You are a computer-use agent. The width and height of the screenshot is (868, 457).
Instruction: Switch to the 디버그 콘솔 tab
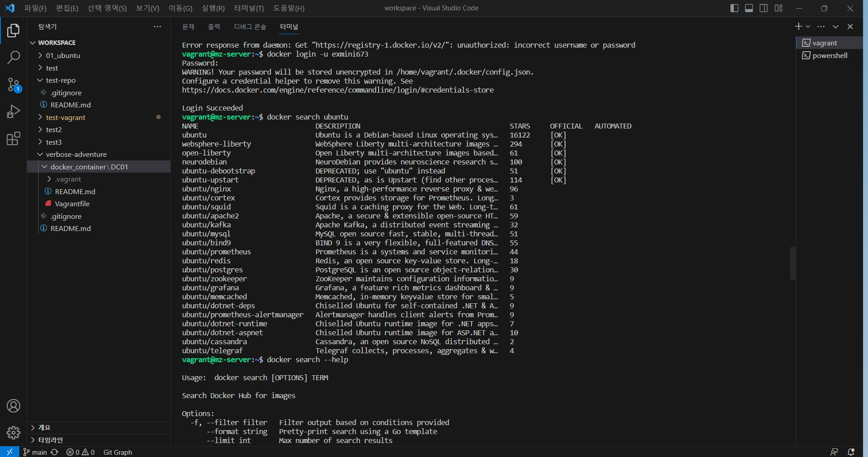250,27
